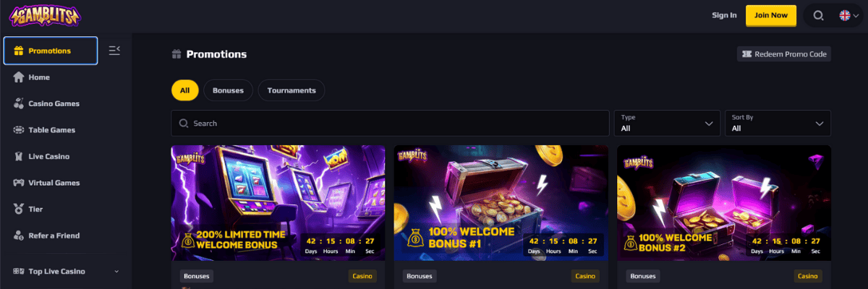Screen dimensions: 868x289
Task: Click the Sign In link
Action: pos(724,15)
